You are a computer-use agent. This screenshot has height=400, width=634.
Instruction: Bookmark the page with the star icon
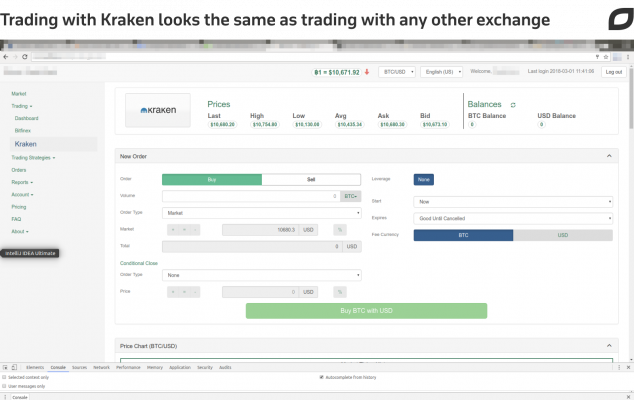tap(606, 57)
